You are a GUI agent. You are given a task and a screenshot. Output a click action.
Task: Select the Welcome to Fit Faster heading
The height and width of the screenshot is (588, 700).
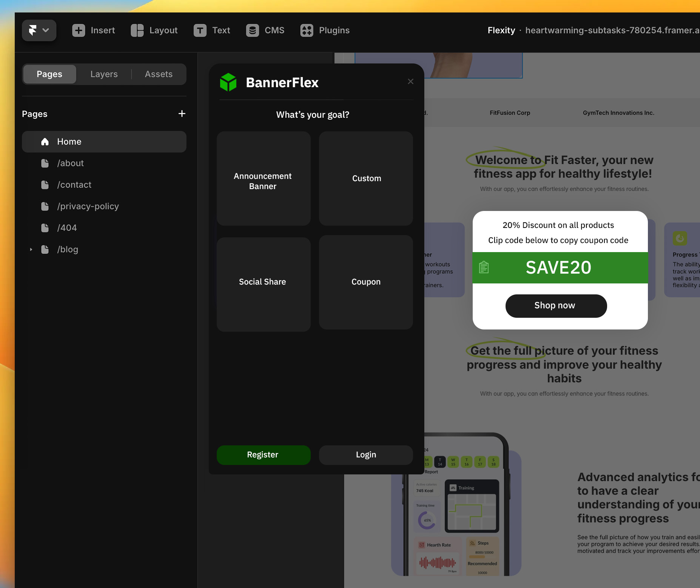(563, 167)
